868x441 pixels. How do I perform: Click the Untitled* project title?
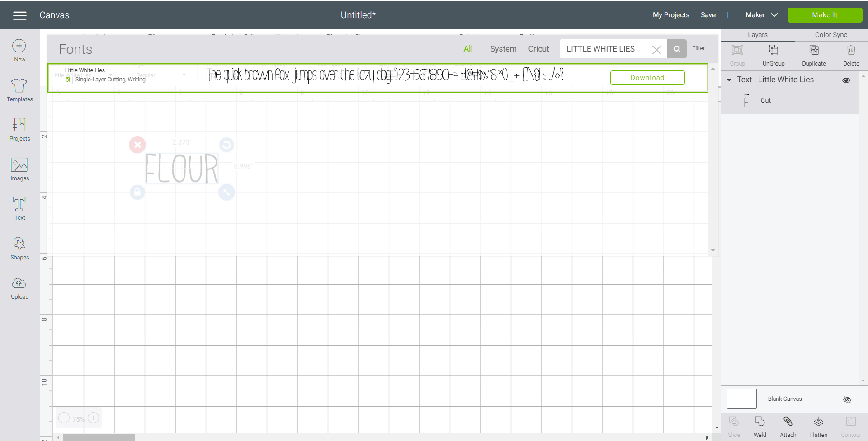point(358,15)
